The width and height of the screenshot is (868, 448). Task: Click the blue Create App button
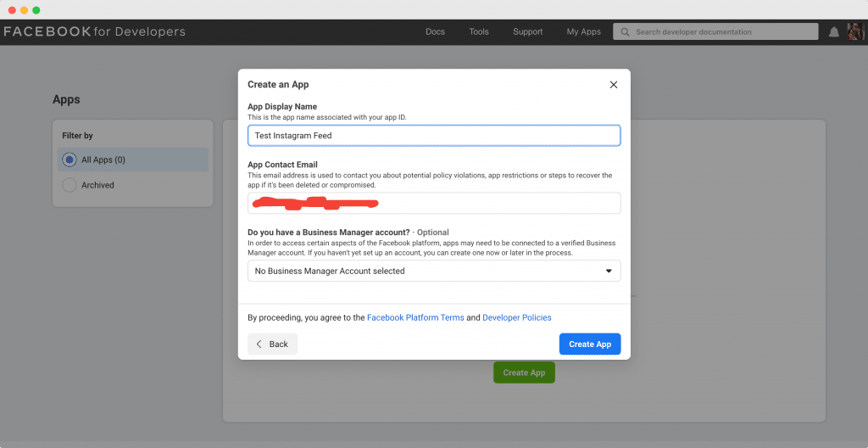pos(590,344)
